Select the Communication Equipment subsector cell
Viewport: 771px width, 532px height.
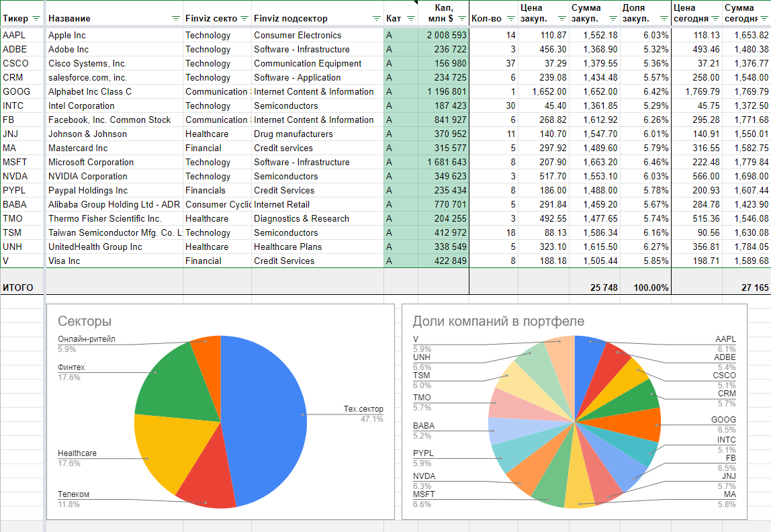tap(317, 63)
